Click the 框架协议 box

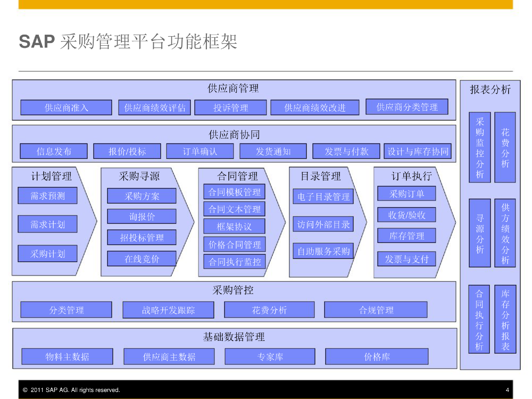pos(234,226)
